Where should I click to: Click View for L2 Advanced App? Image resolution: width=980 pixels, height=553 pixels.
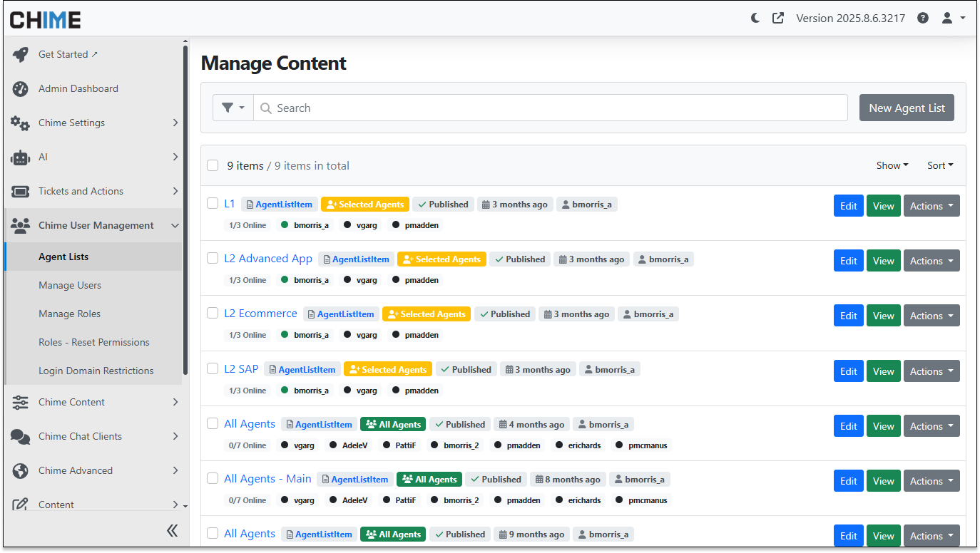[x=884, y=261]
